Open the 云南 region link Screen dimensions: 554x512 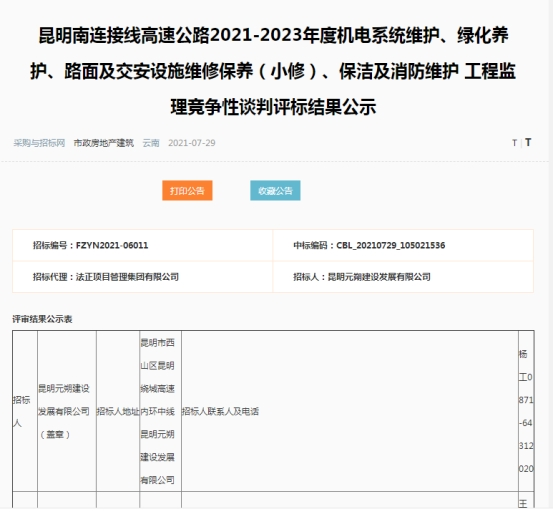pos(151,143)
